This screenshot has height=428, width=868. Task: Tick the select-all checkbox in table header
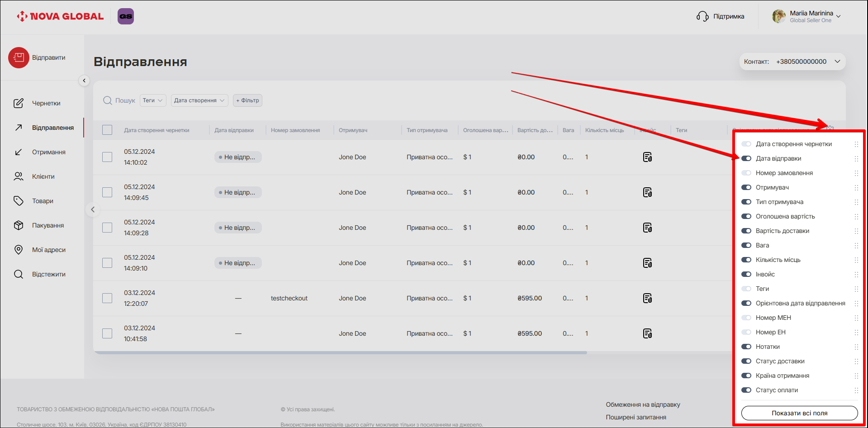pos(107,130)
